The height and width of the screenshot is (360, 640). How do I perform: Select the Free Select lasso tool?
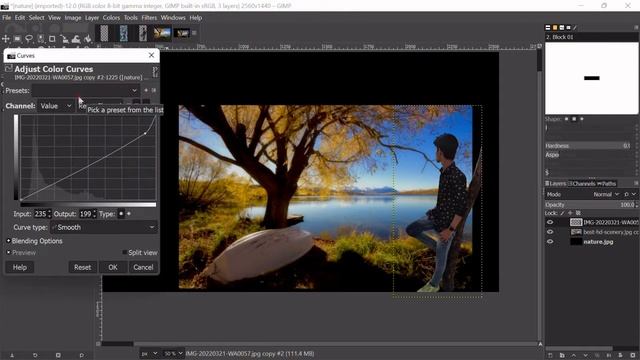pos(29,39)
